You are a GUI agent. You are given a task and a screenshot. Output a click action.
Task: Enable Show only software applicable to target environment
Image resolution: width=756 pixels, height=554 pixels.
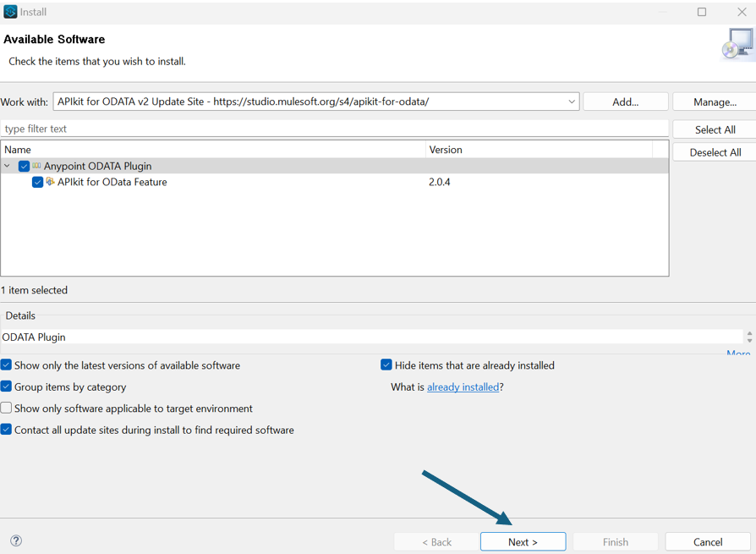click(x=7, y=409)
